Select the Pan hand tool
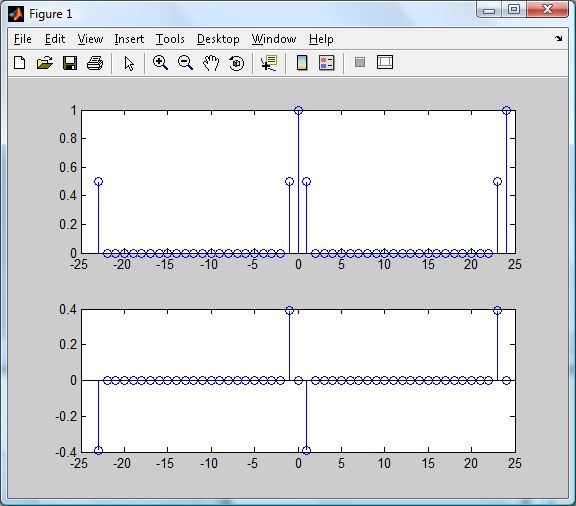 coord(211,63)
